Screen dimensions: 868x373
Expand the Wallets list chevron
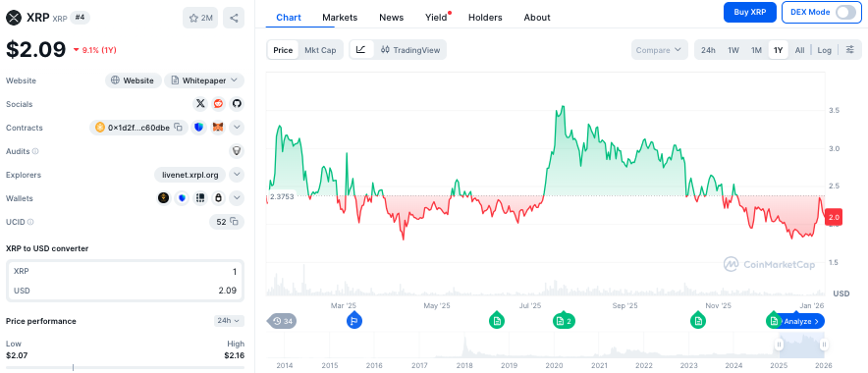coord(237,198)
